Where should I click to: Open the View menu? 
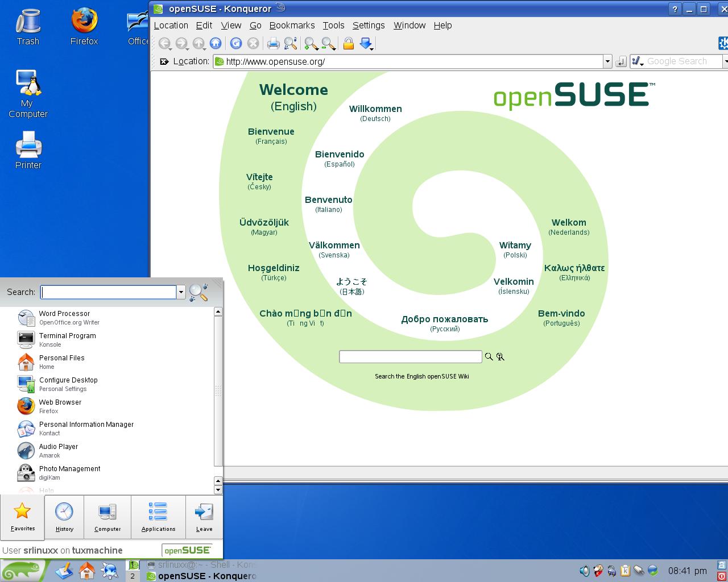coord(231,25)
